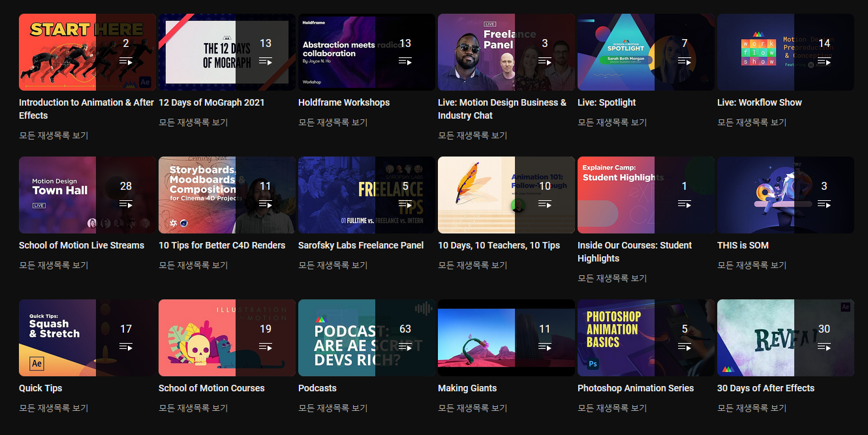Open Holdframe Workshops playlist title
This screenshot has height=435, width=868.
pyautogui.click(x=344, y=102)
